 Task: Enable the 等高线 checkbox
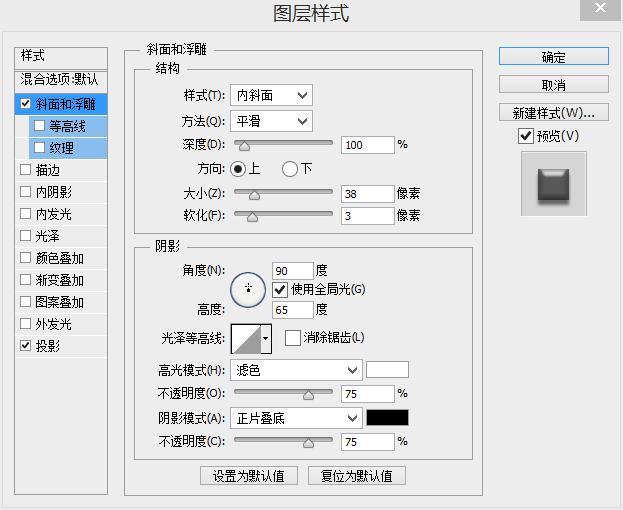point(39,126)
